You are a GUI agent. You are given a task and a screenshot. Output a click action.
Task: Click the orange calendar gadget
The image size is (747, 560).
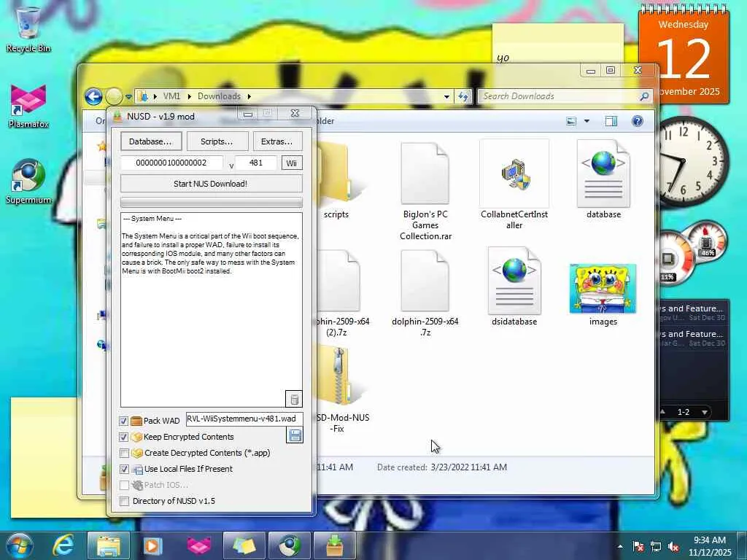click(x=684, y=53)
